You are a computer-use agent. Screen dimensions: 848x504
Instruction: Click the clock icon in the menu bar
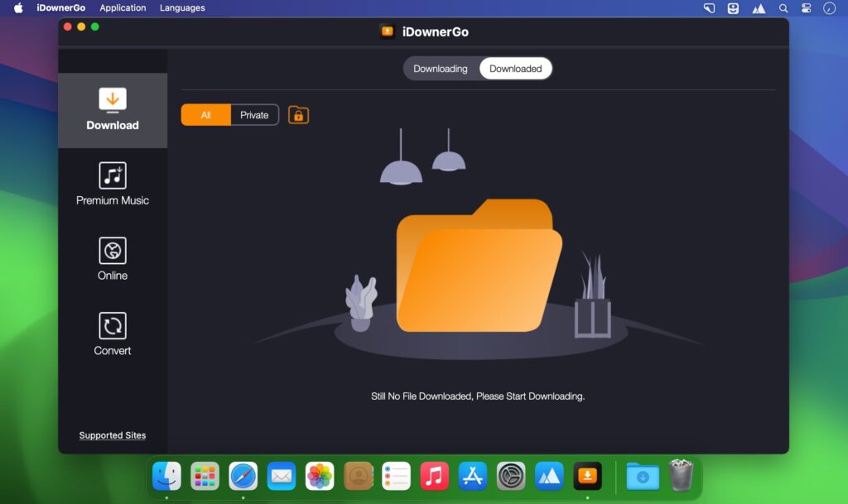pyautogui.click(x=830, y=7)
